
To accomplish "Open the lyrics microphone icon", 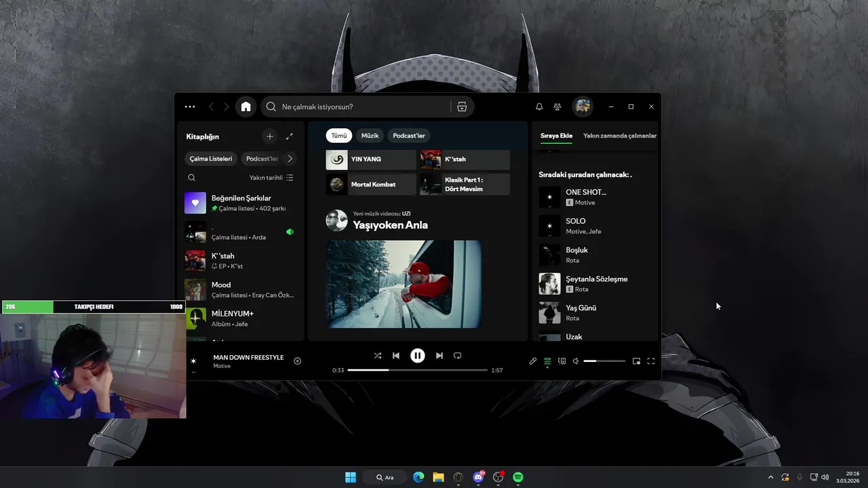I will [x=533, y=361].
